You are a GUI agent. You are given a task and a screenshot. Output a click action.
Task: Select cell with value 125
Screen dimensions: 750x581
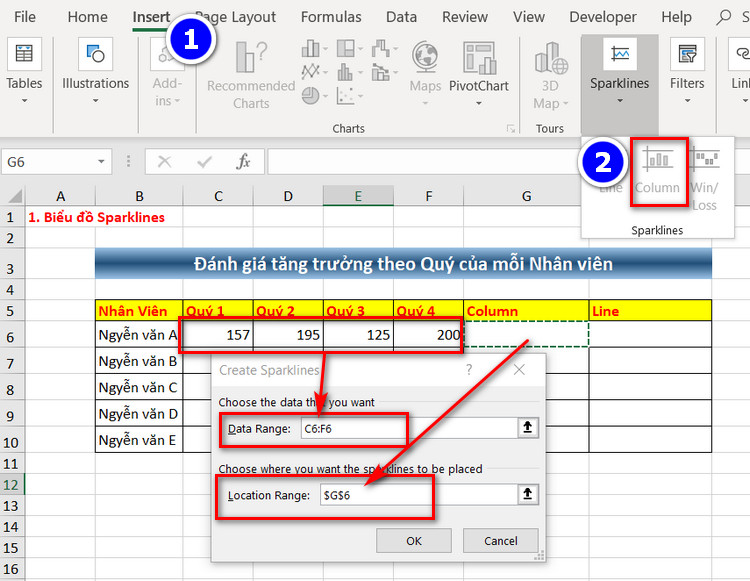click(358, 334)
